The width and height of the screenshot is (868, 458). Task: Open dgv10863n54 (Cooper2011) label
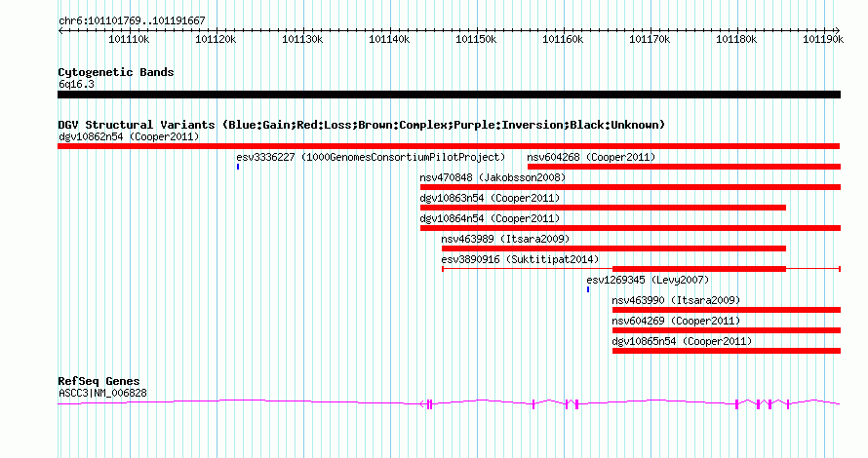[490, 198]
